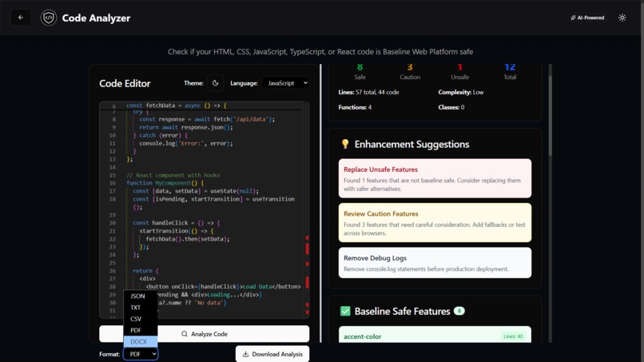Click the Classes: 0 text

pos(451,107)
